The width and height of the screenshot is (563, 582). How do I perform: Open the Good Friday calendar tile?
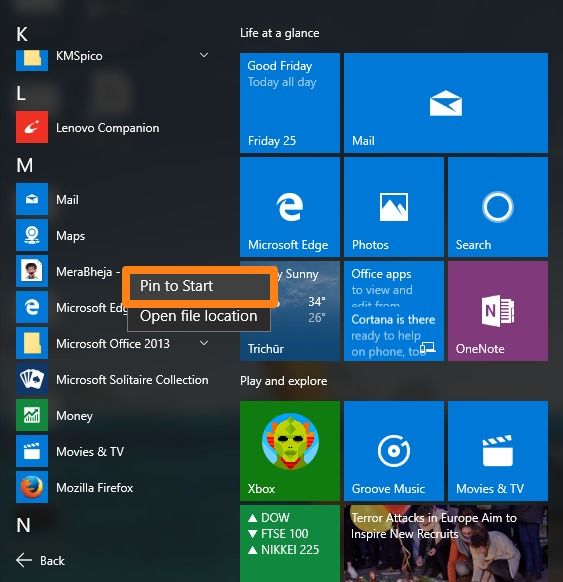(x=290, y=103)
